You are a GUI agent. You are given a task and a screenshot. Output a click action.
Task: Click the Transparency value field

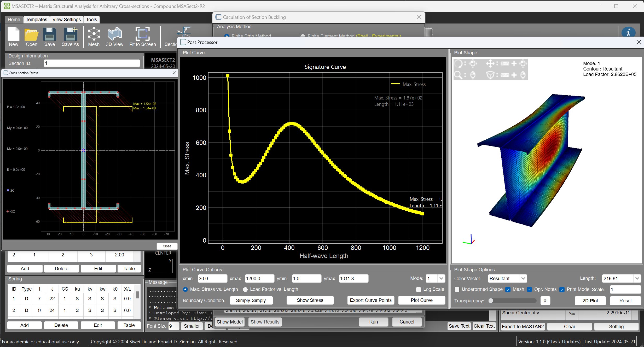click(545, 301)
